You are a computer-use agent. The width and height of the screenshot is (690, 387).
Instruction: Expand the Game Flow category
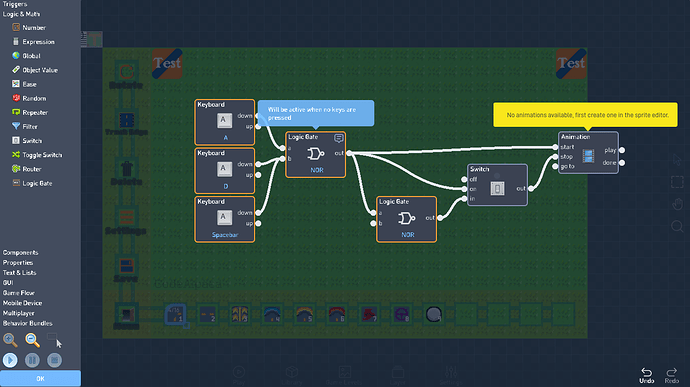point(18,293)
